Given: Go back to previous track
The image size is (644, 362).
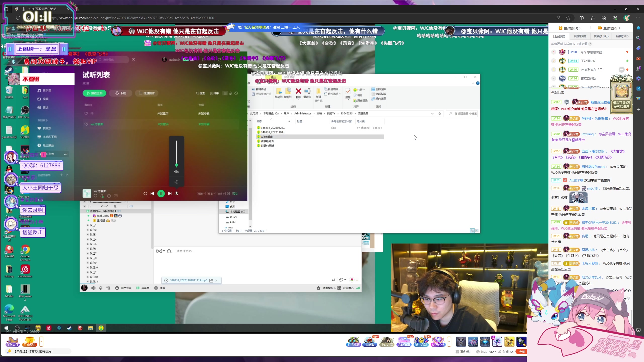Looking at the screenshot, I should pyautogui.click(x=152, y=193).
